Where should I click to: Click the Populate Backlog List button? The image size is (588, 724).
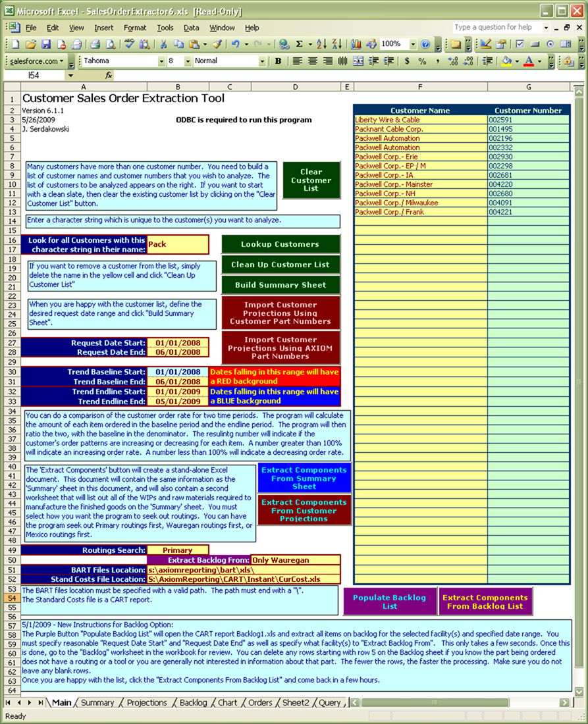pyautogui.click(x=390, y=602)
